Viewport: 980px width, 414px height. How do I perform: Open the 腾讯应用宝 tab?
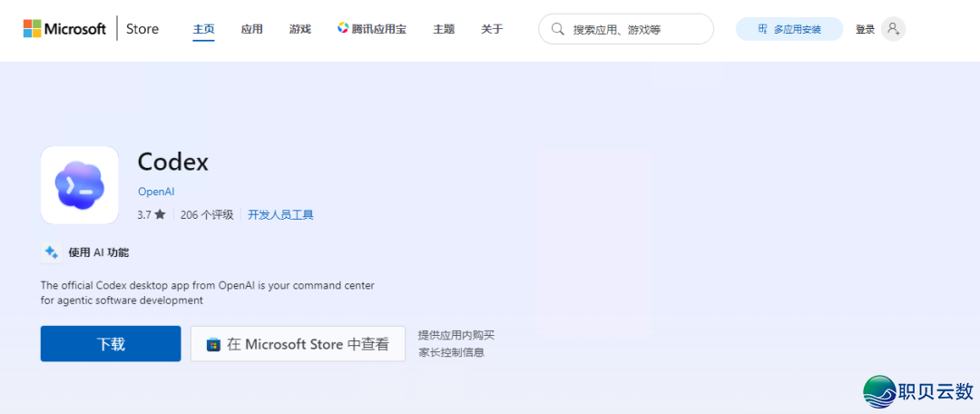(372, 29)
